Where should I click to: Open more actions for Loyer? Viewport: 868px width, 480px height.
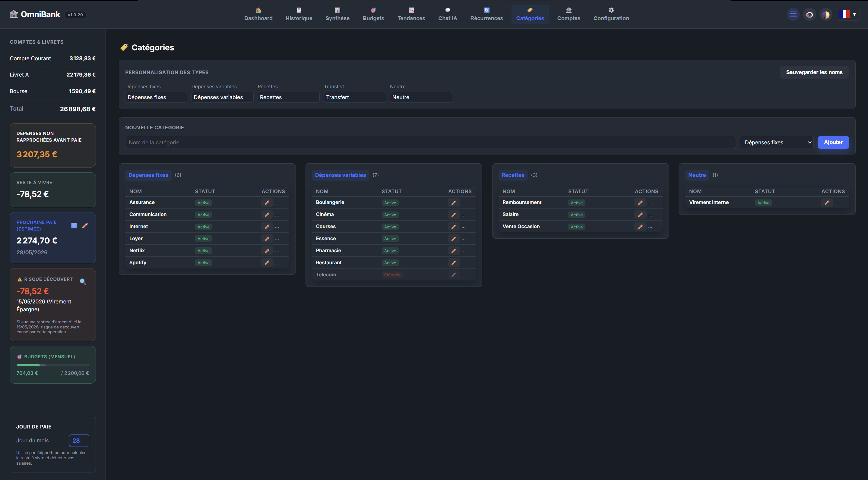[277, 239]
